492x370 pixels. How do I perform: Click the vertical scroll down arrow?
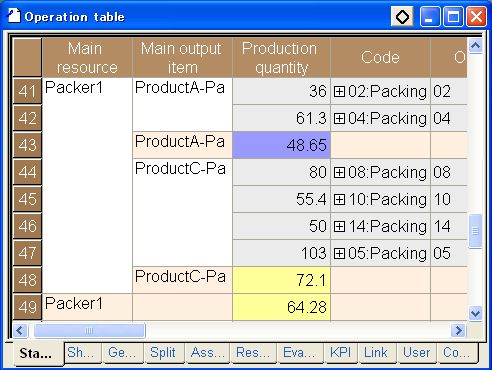coord(475,313)
